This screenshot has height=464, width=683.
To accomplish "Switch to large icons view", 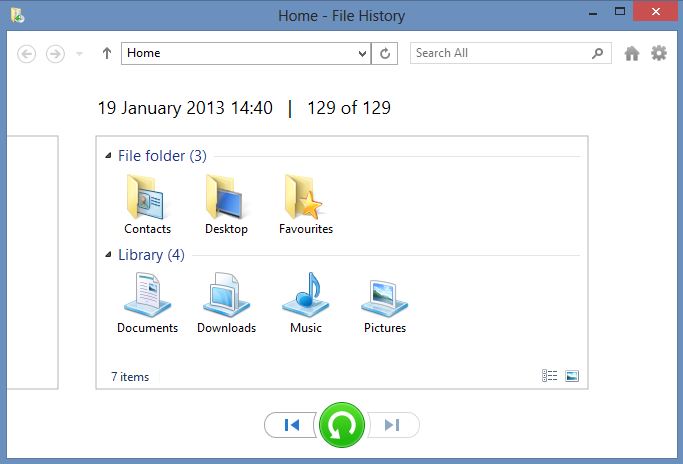I will pyautogui.click(x=572, y=376).
